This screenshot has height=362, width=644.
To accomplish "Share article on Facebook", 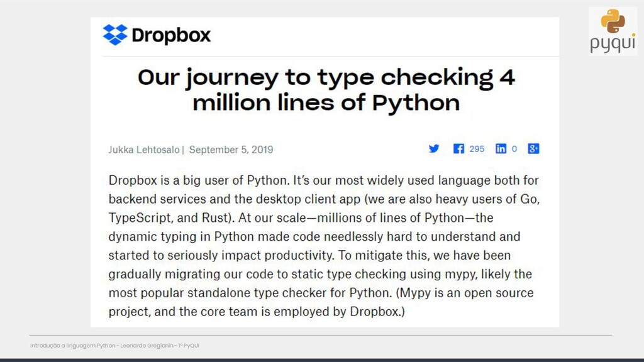I will (458, 148).
